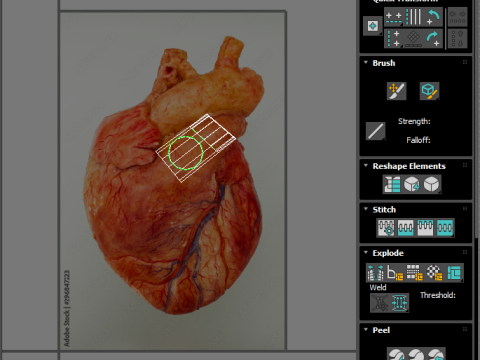Viewport: 480px width, 360px height.
Task: Click the Peel rollout drag grip
Action: coord(465,329)
